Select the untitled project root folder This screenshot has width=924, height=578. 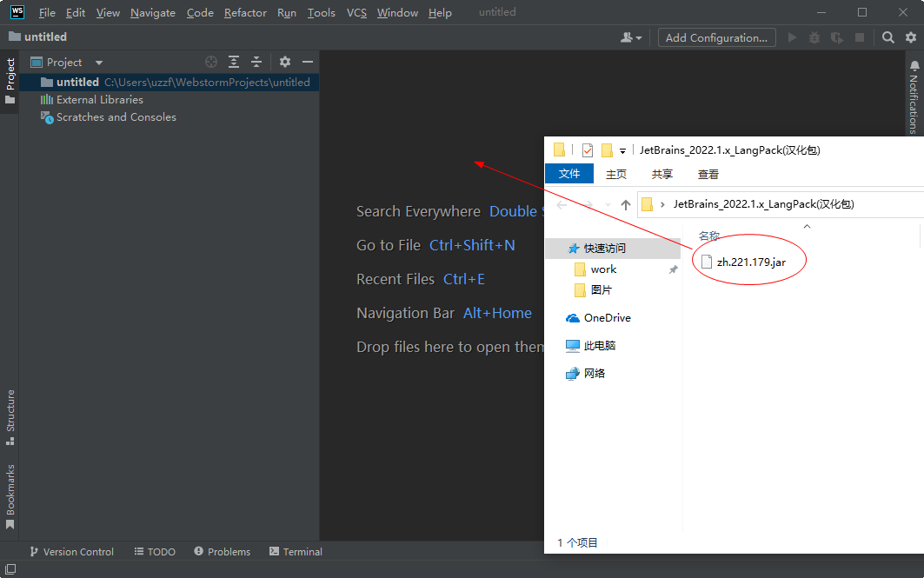click(170, 82)
